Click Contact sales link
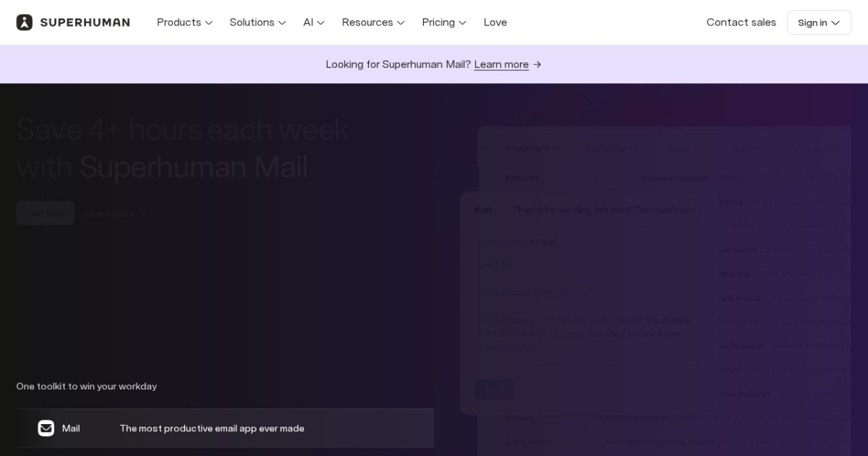Image resolution: width=868 pixels, height=456 pixels. pyautogui.click(x=741, y=22)
